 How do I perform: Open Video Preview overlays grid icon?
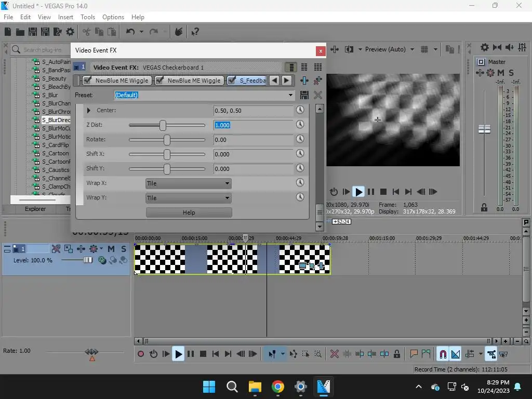[424, 49]
